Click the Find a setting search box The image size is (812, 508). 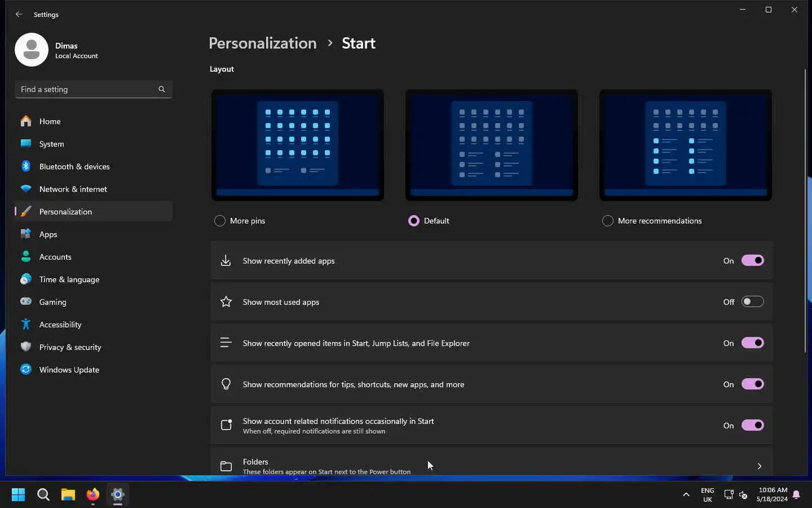87,89
